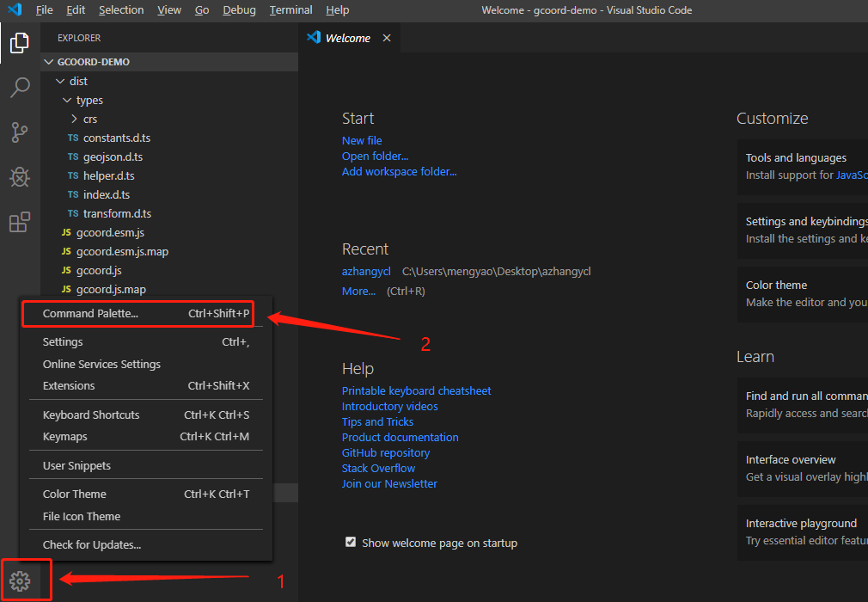The image size is (868, 602).
Task: Collapse the types folder
Action: (67, 101)
